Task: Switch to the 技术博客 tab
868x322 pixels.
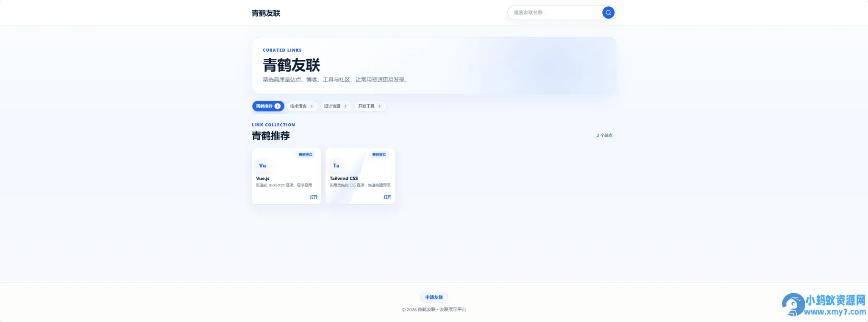Action: click(x=302, y=106)
